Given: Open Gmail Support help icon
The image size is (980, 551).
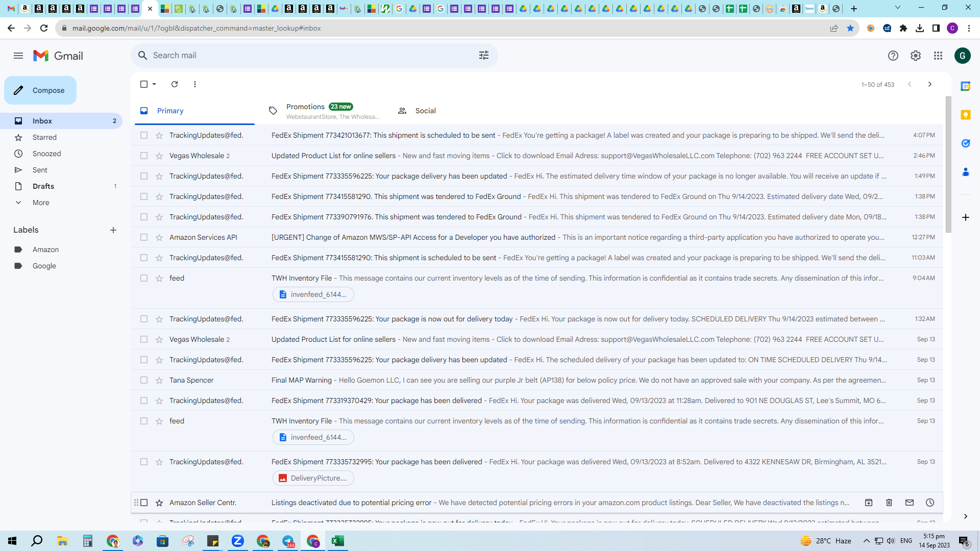Looking at the screenshot, I should tap(893, 56).
